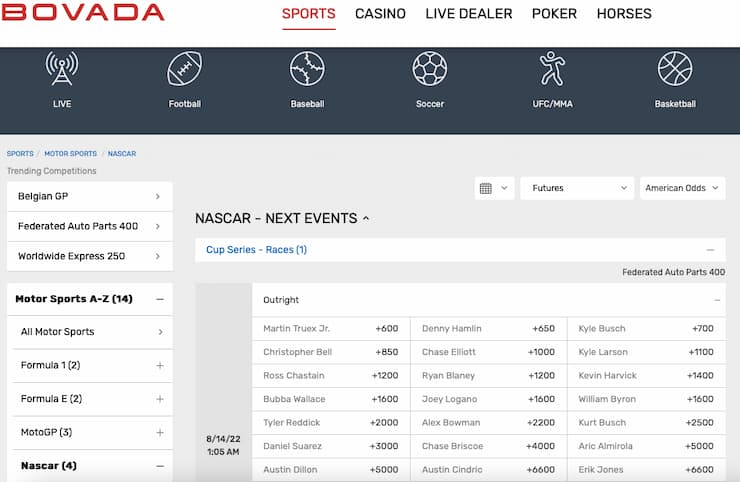The width and height of the screenshot is (740, 482).
Task: Bet Ross Chastain at +1200
Action: click(x=331, y=376)
